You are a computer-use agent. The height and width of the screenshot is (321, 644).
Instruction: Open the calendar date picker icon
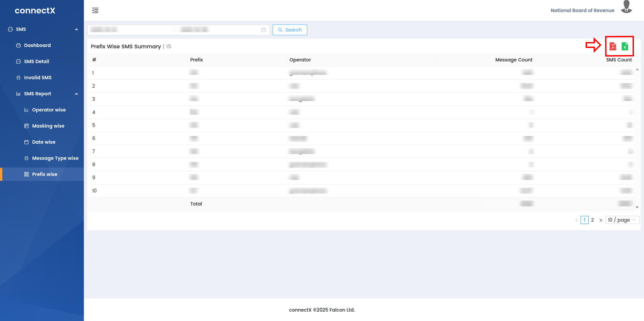click(x=264, y=30)
